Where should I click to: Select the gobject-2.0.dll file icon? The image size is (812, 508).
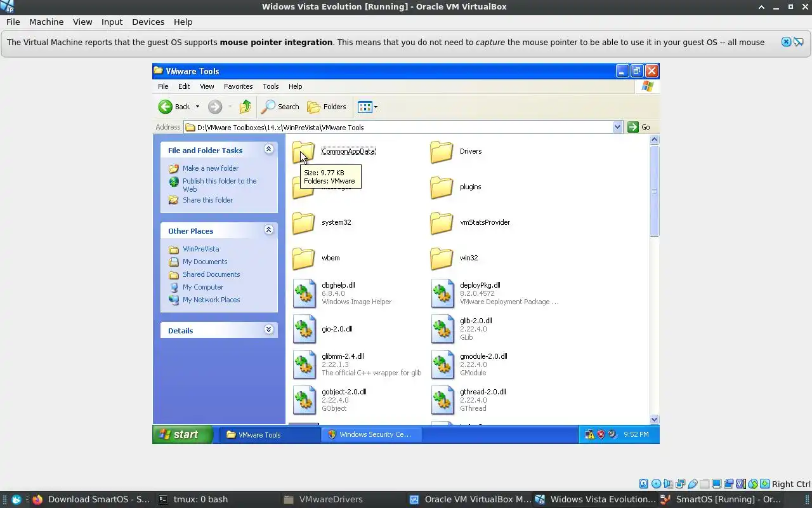304,401
